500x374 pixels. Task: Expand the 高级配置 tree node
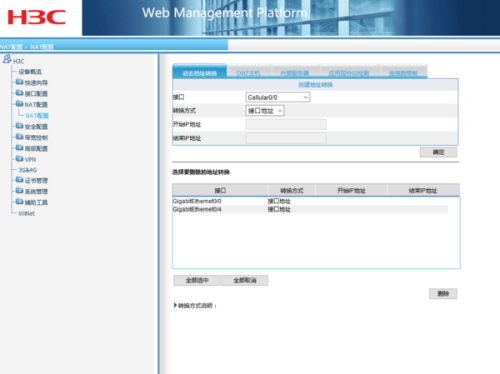coord(36,149)
